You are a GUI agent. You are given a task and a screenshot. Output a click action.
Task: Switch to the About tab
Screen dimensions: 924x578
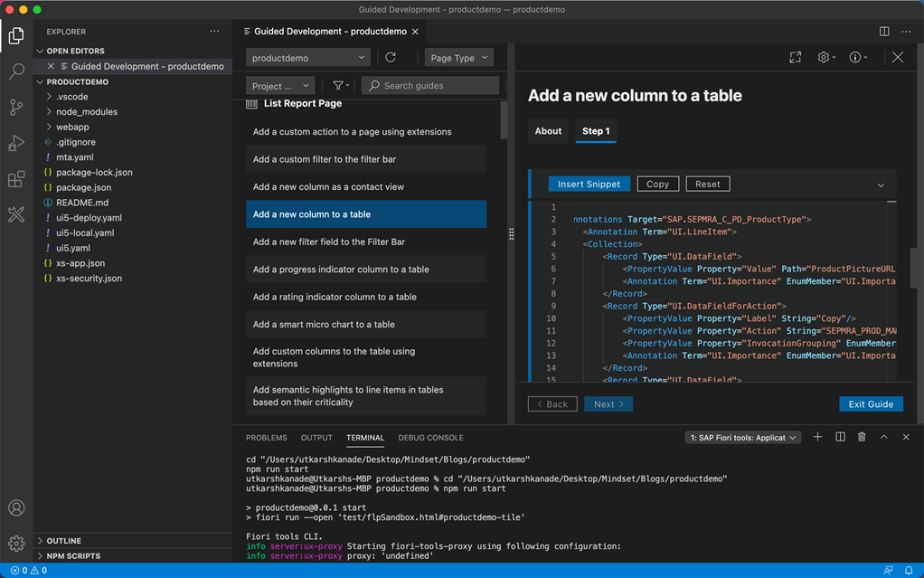click(548, 131)
